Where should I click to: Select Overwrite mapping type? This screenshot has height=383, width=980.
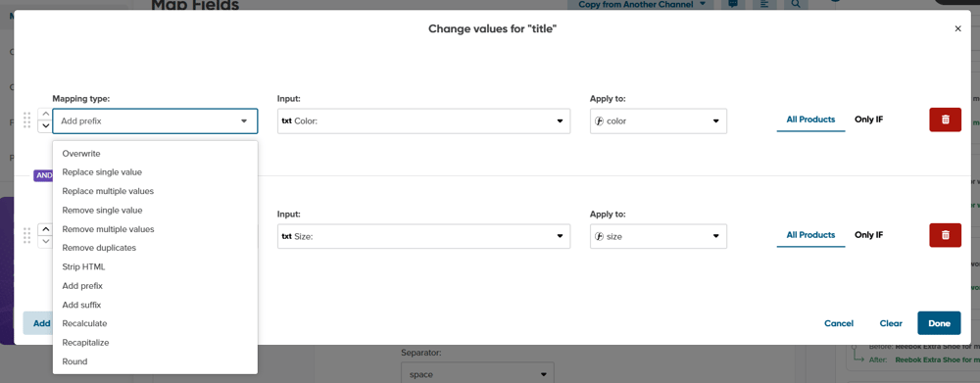[x=155, y=153]
